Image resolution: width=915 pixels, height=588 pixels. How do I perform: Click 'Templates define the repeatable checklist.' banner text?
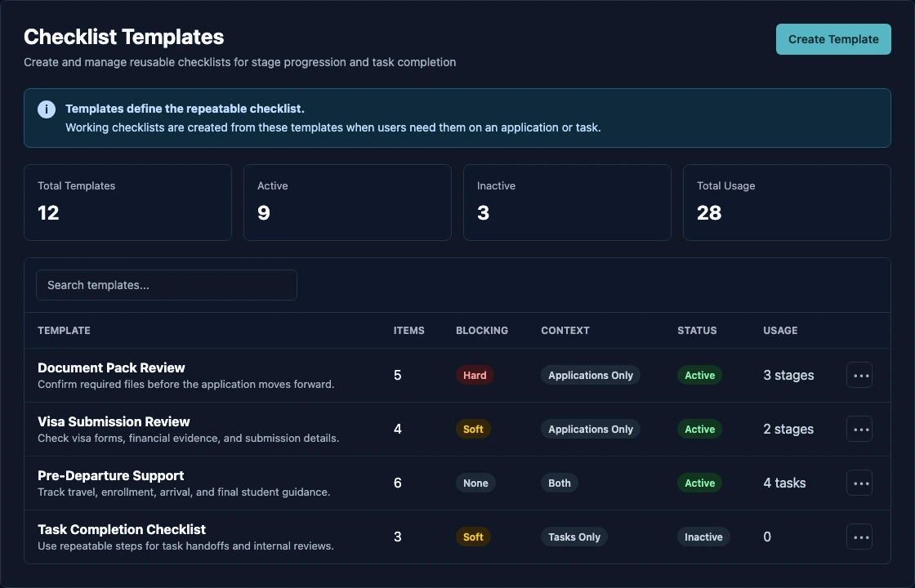(x=185, y=109)
